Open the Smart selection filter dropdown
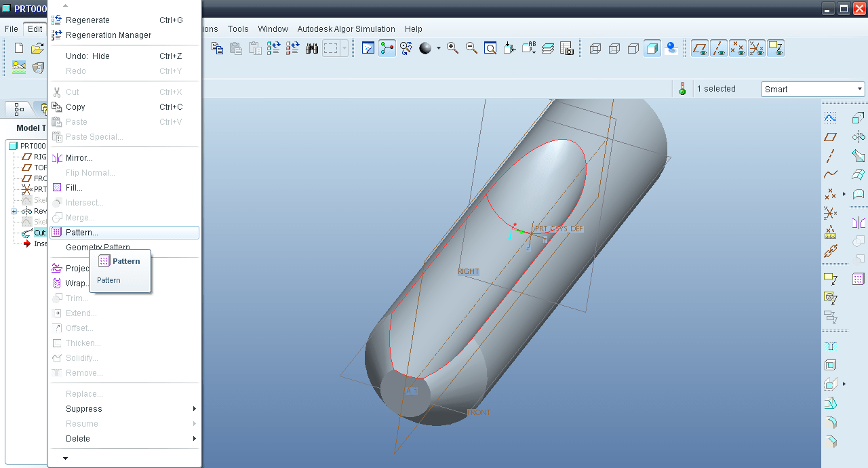This screenshot has width=868, height=468. coord(812,89)
